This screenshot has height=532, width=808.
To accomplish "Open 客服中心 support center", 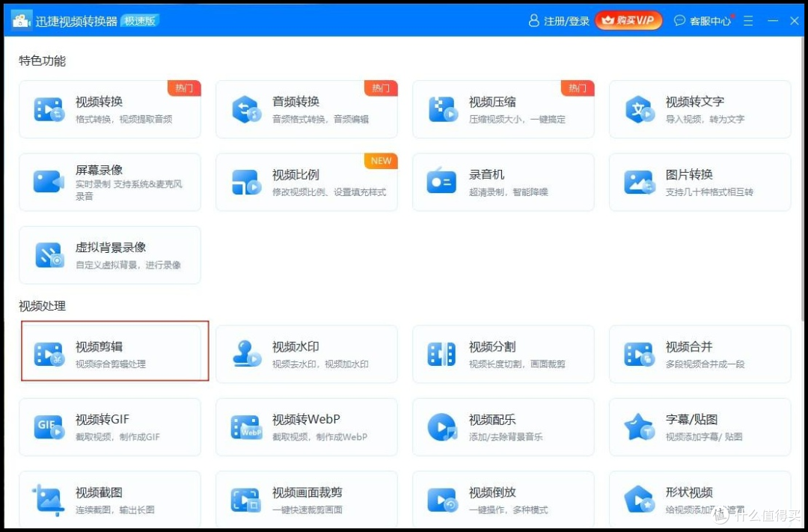I will (703, 21).
